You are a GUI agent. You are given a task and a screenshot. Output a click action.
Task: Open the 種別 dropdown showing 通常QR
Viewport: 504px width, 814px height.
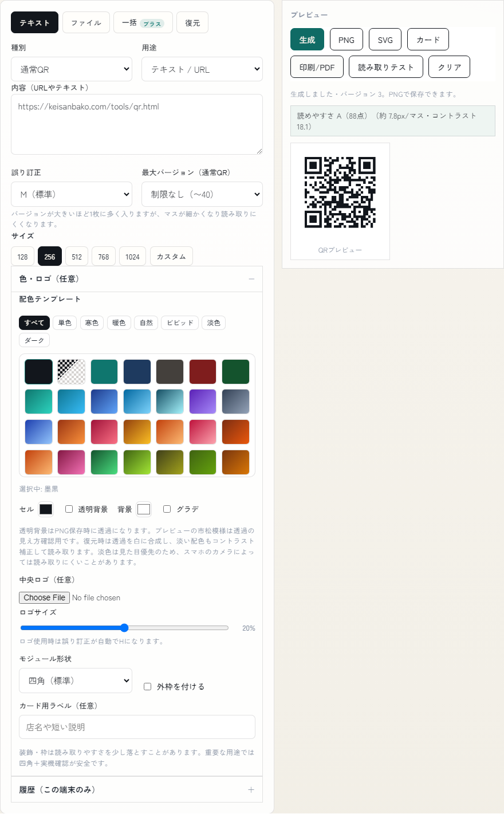coord(72,69)
